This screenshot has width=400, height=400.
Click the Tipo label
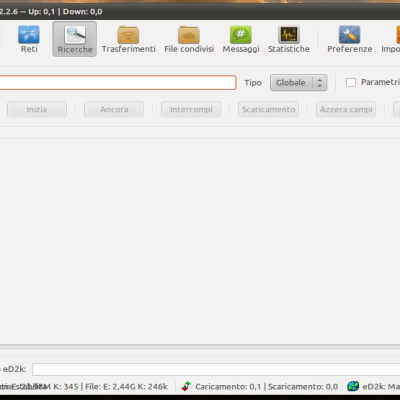[x=253, y=83]
